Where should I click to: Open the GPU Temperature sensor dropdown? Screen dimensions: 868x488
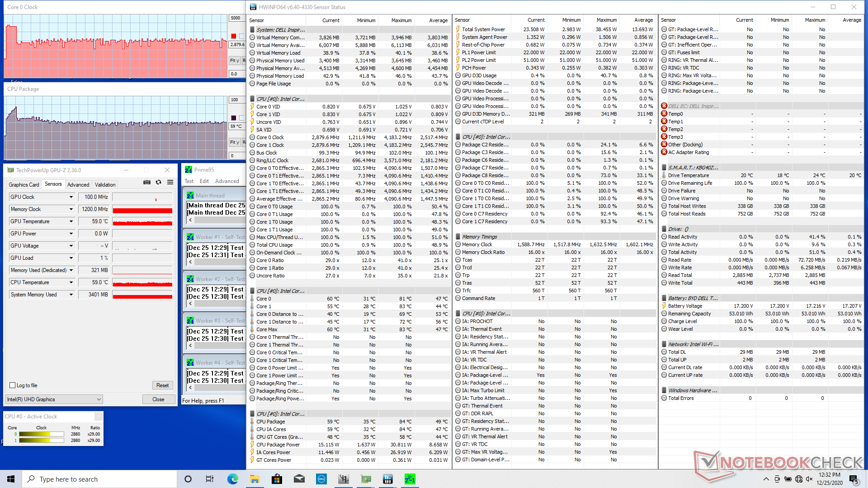coord(71,221)
